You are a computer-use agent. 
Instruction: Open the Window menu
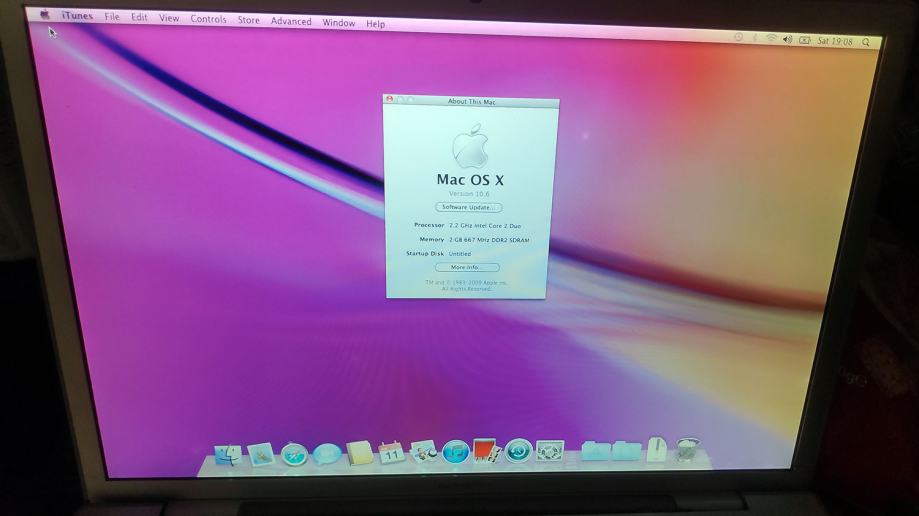pos(339,22)
